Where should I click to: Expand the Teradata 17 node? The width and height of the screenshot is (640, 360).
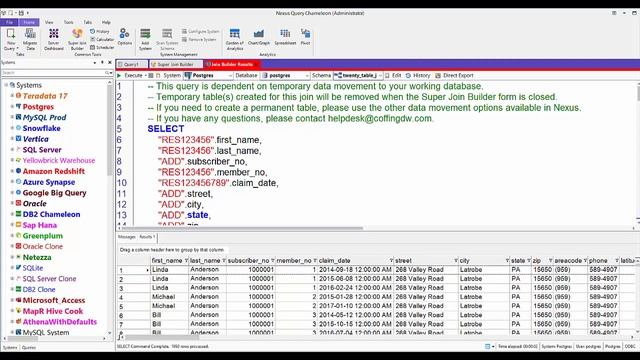[12, 96]
